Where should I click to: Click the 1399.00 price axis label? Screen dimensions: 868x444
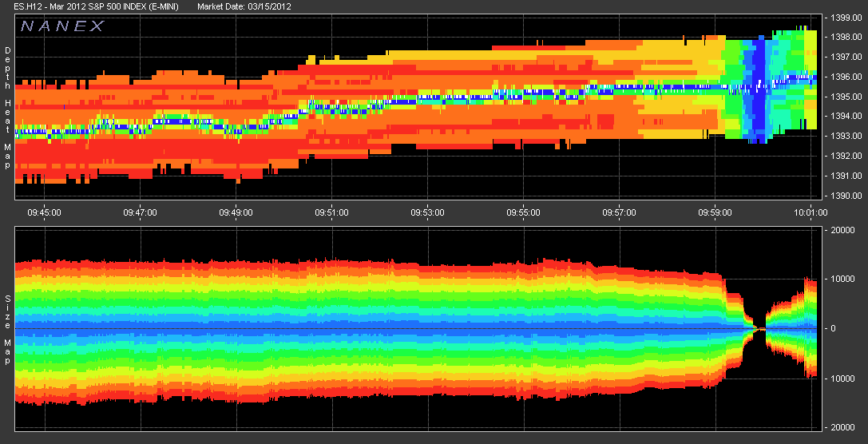pyautogui.click(x=846, y=17)
